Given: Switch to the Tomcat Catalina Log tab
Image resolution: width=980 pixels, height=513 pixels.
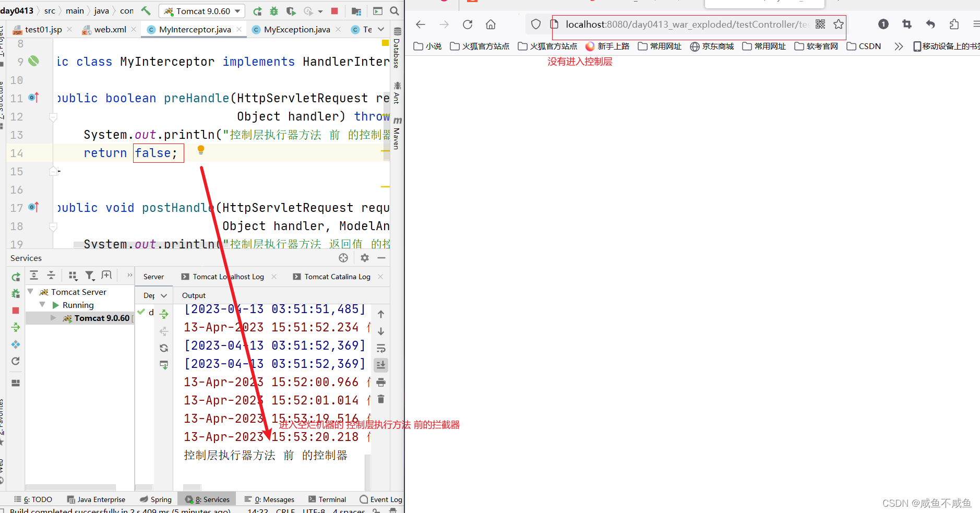Looking at the screenshot, I should pos(337,277).
